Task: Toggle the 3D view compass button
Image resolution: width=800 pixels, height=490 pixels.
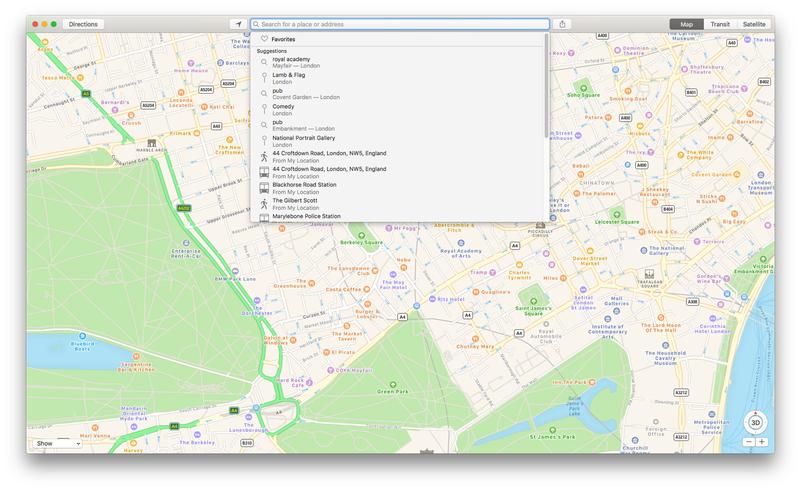Action: (754, 421)
